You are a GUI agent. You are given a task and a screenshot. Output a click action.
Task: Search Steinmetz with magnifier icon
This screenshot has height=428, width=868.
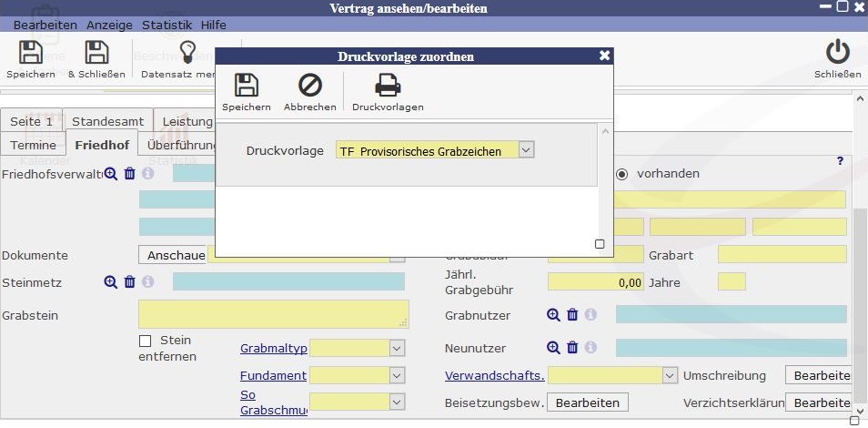pyautogui.click(x=110, y=282)
